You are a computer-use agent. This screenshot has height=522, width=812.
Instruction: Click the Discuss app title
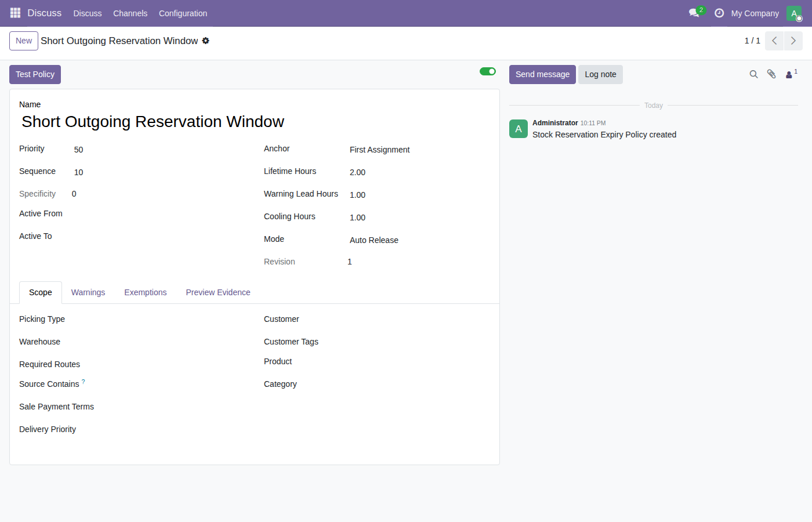click(44, 13)
